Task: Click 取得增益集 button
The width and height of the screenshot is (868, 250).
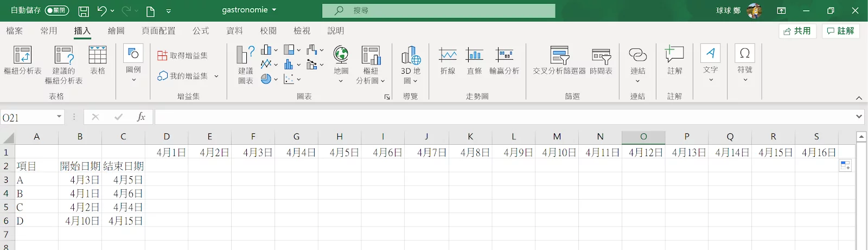Action: [x=183, y=55]
